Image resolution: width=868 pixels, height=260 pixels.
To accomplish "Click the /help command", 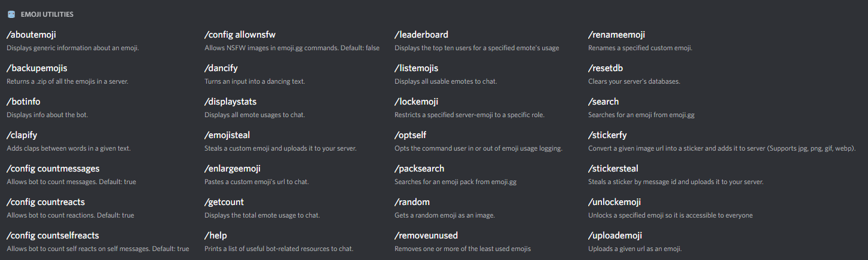I will pos(215,235).
